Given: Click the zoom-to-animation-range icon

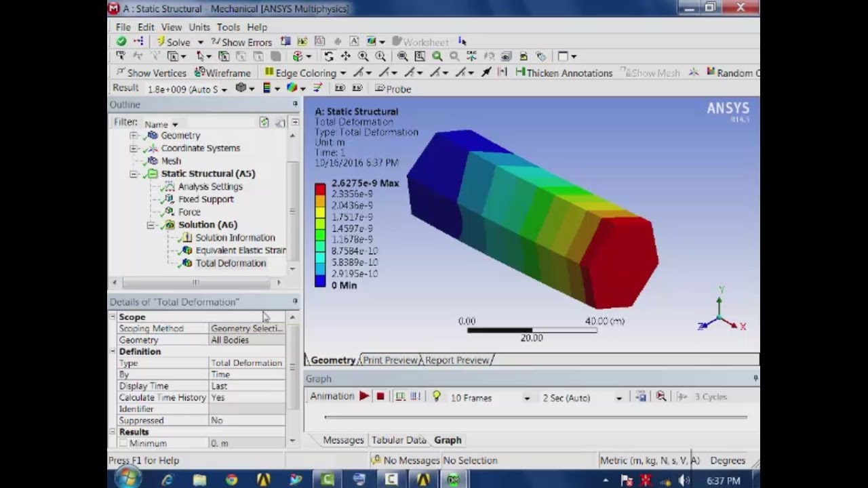Looking at the screenshot, I should [661, 396].
